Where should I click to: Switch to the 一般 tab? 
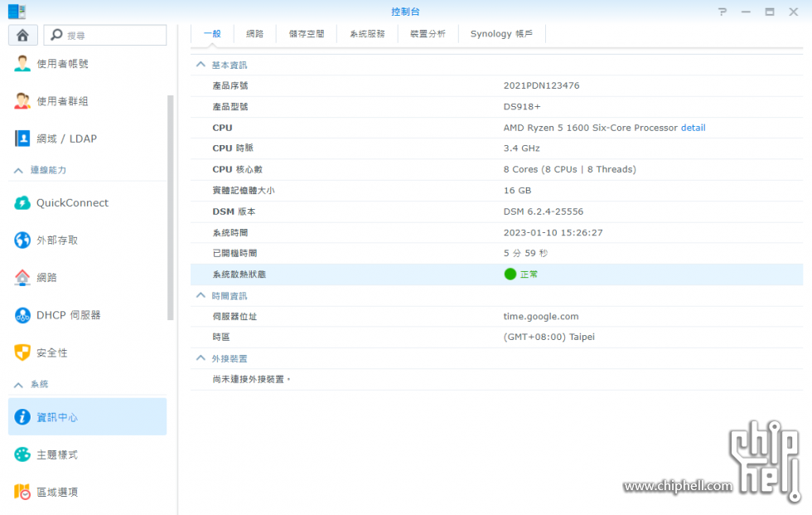(x=212, y=34)
